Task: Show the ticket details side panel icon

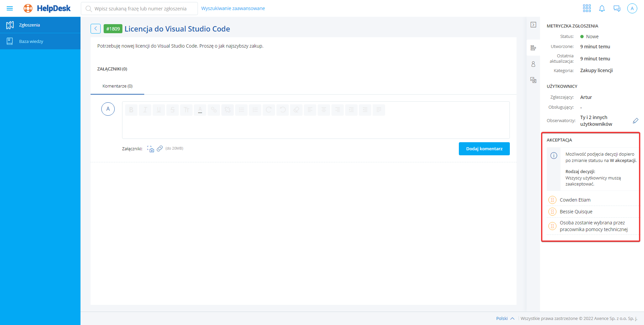Action: 533,48
